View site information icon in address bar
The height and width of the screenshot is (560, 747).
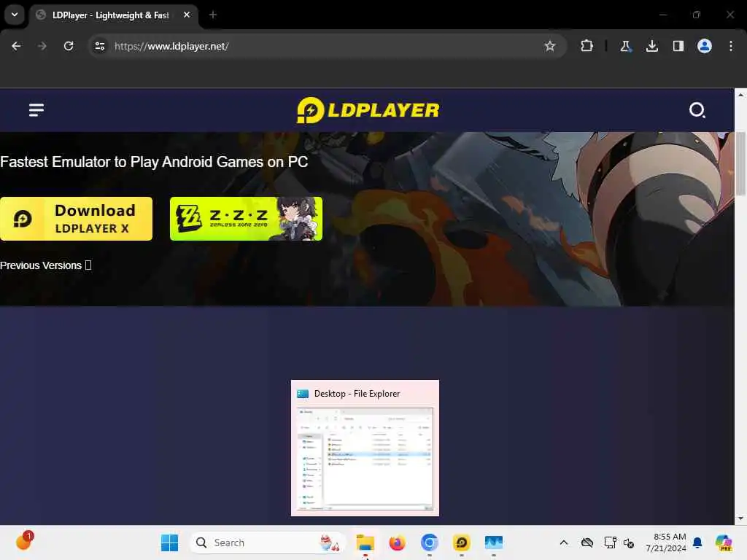(100, 46)
